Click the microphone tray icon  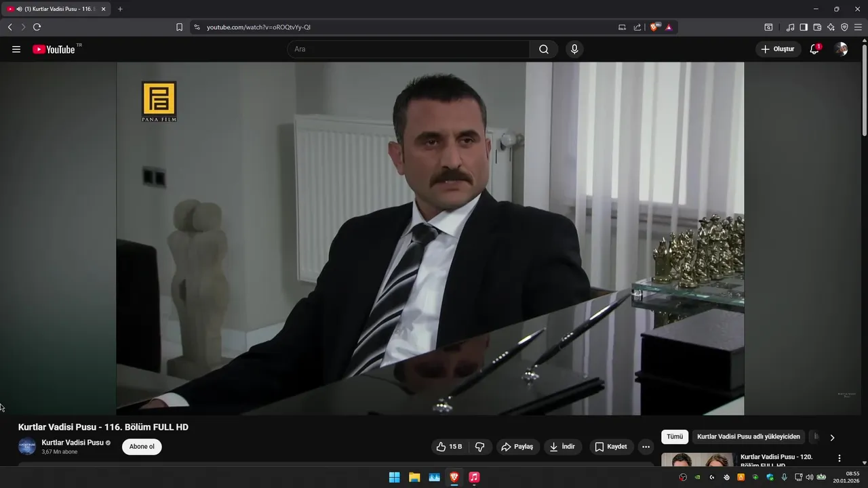point(784,477)
